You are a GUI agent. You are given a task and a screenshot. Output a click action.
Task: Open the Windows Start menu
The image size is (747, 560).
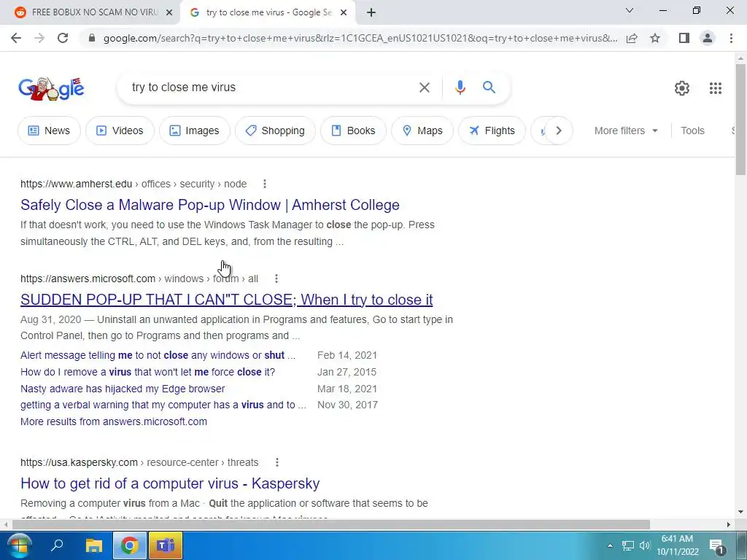pyautogui.click(x=18, y=545)
